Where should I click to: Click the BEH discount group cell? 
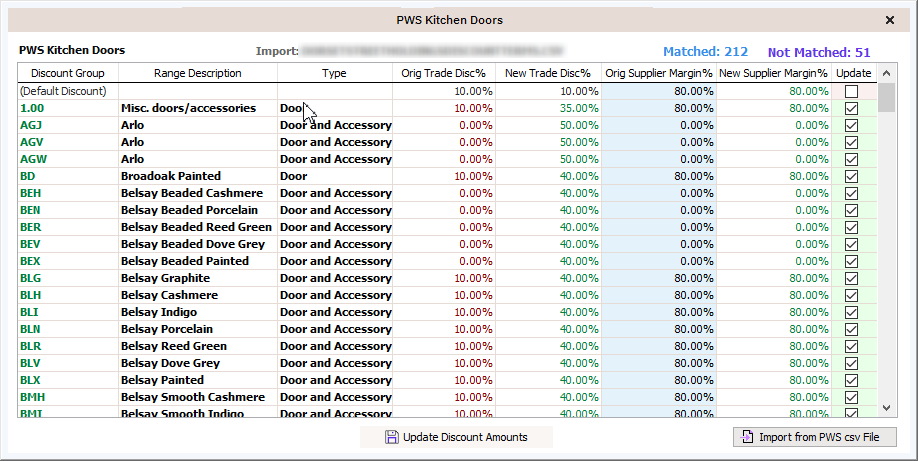coord(68,193)
